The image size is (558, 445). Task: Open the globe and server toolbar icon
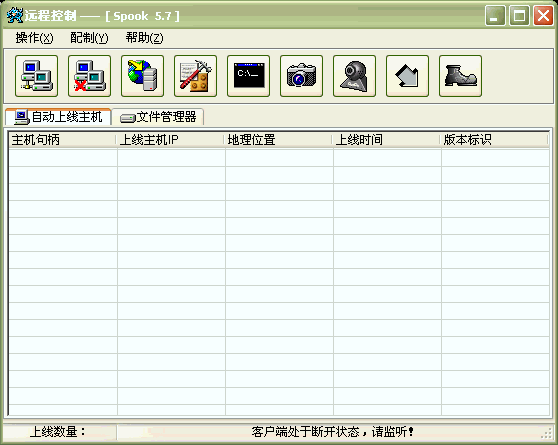coord(142,76)
